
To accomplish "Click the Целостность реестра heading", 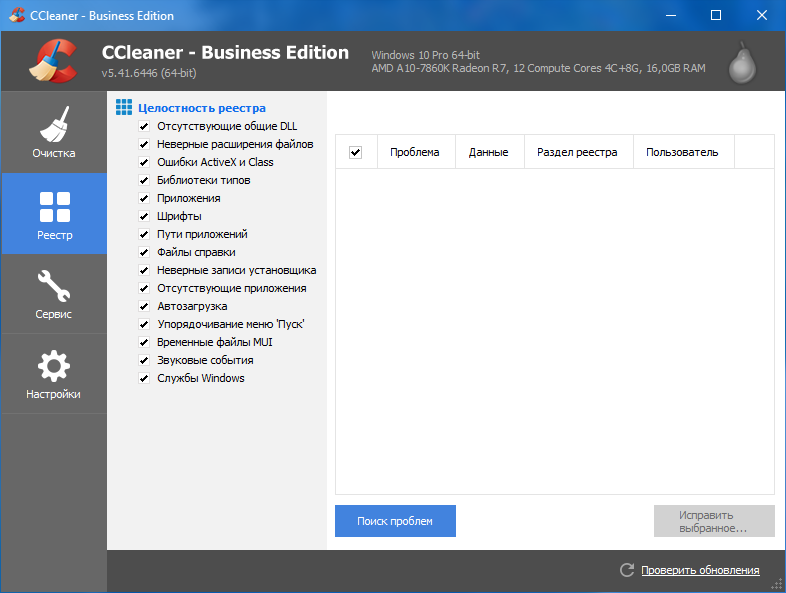I will (202, 108).
